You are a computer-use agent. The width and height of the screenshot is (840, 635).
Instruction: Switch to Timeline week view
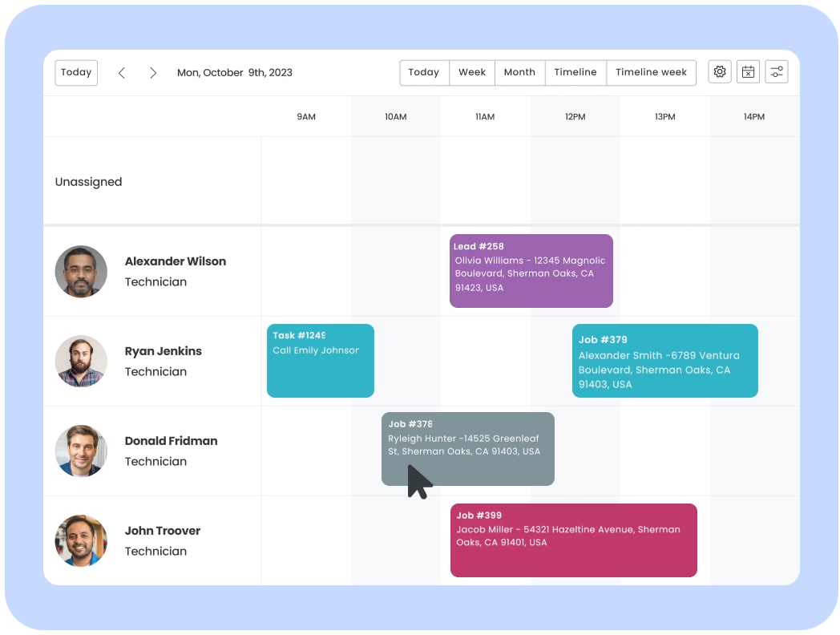pyautogui.click(x=651, y=72)
